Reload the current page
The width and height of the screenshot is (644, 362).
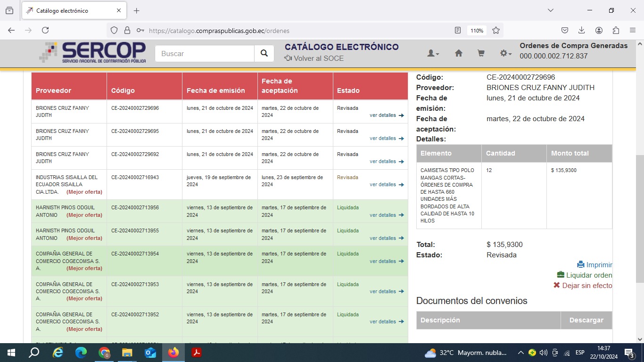[45, 30]
